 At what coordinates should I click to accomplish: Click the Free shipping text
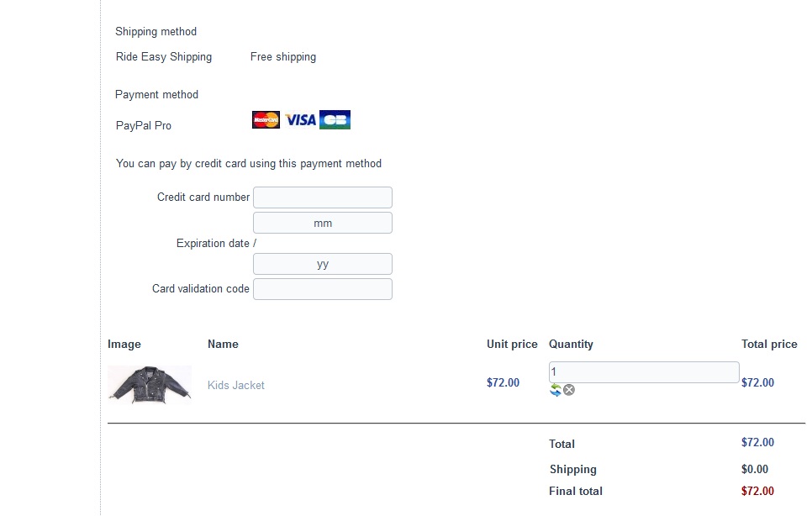[x=283, y=57]
